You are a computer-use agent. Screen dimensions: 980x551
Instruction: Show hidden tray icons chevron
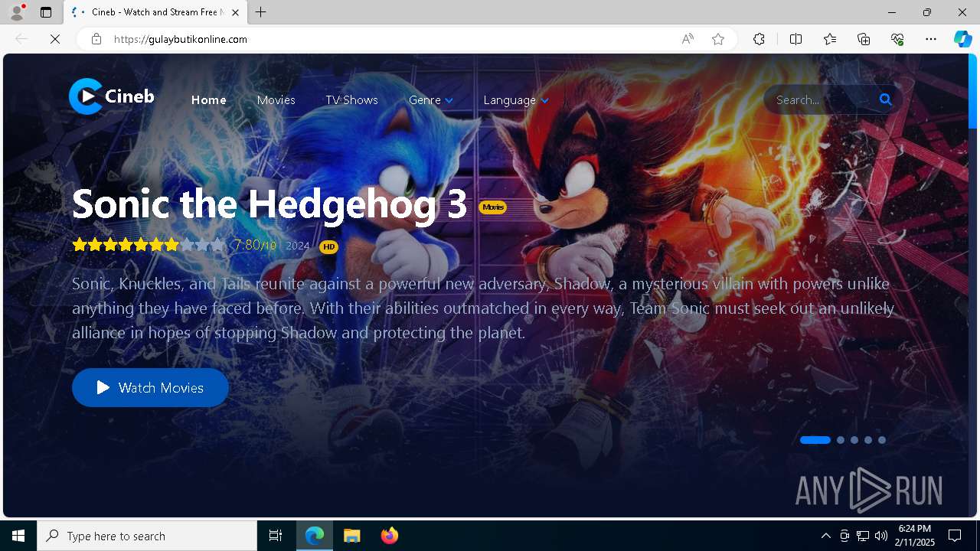[x=825, y=536]
